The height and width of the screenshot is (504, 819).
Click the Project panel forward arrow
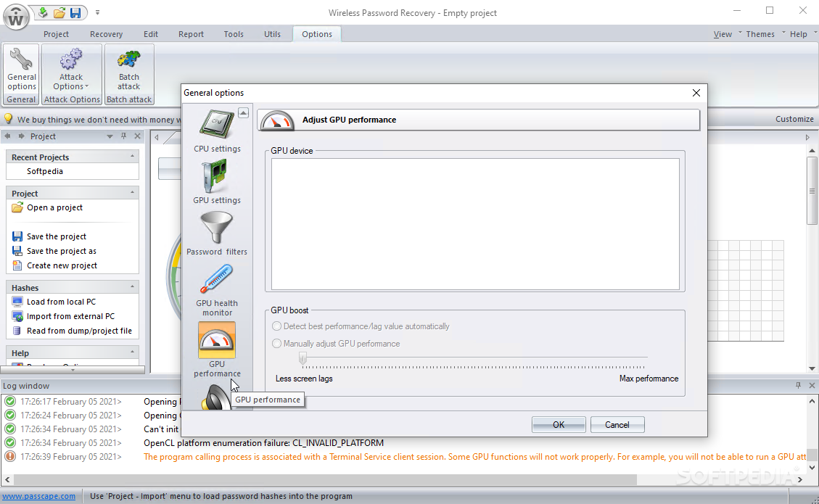click(22, 136)
